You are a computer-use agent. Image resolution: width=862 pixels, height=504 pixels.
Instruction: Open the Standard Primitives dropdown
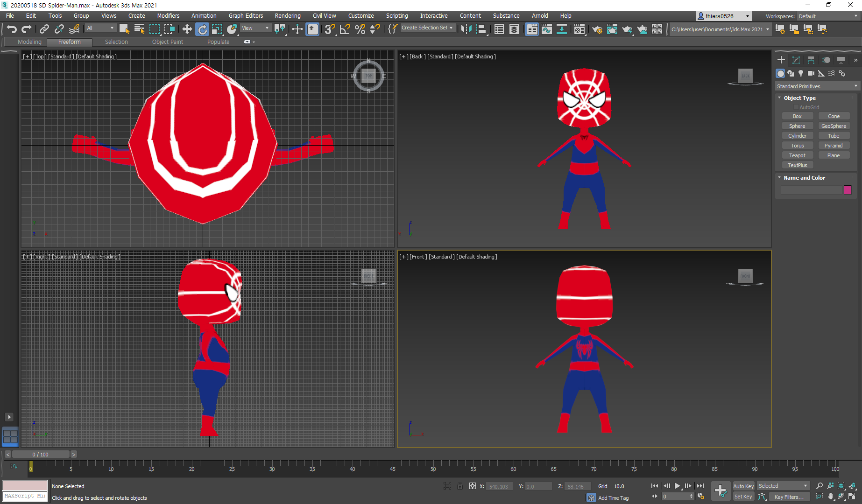click(817, 86)
